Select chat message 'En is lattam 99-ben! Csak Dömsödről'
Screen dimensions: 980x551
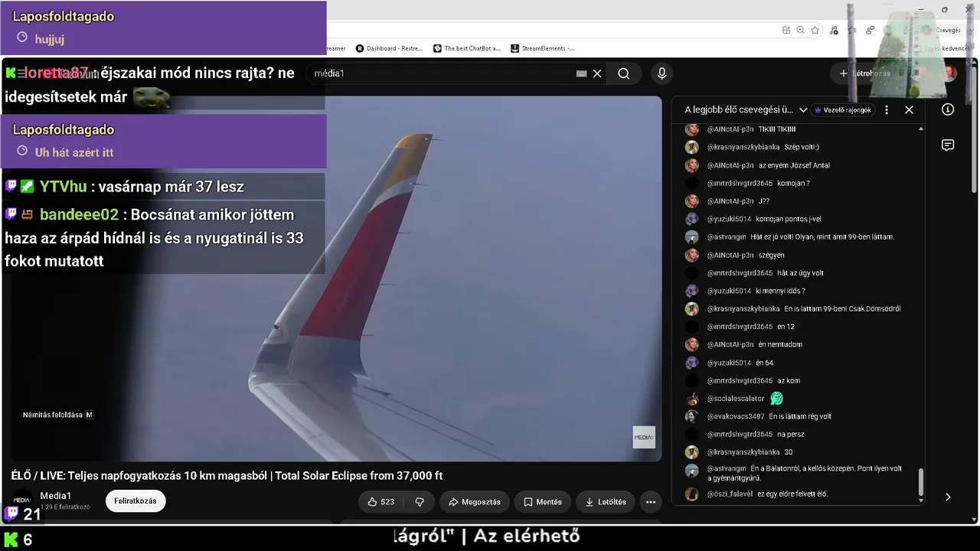coord(842,309)
